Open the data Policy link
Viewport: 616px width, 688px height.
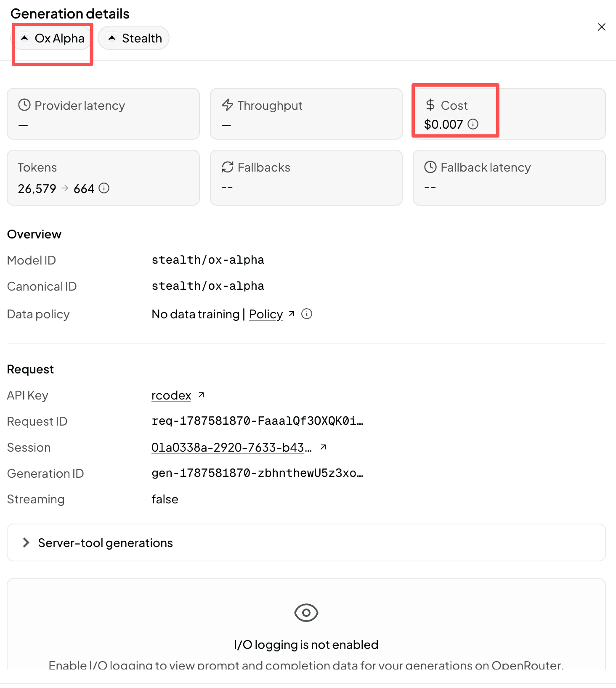[x=266, y=314]
